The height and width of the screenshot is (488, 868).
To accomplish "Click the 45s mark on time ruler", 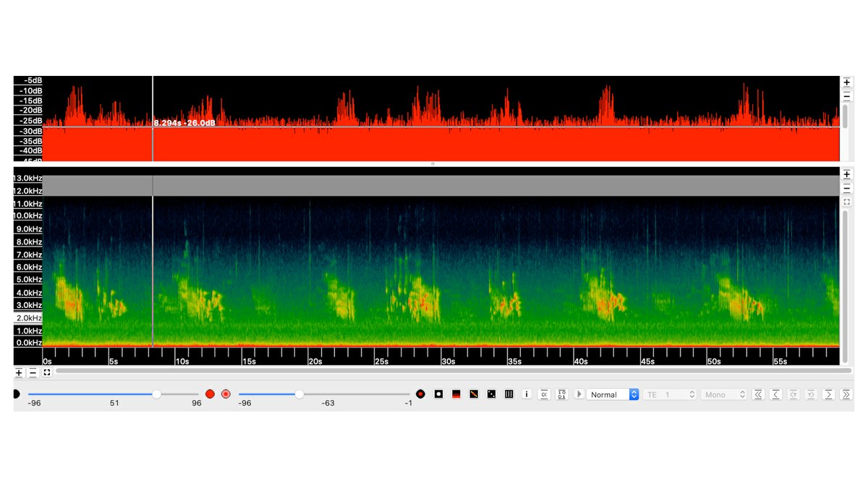I will pyautogui.click(x=647, y=361).
